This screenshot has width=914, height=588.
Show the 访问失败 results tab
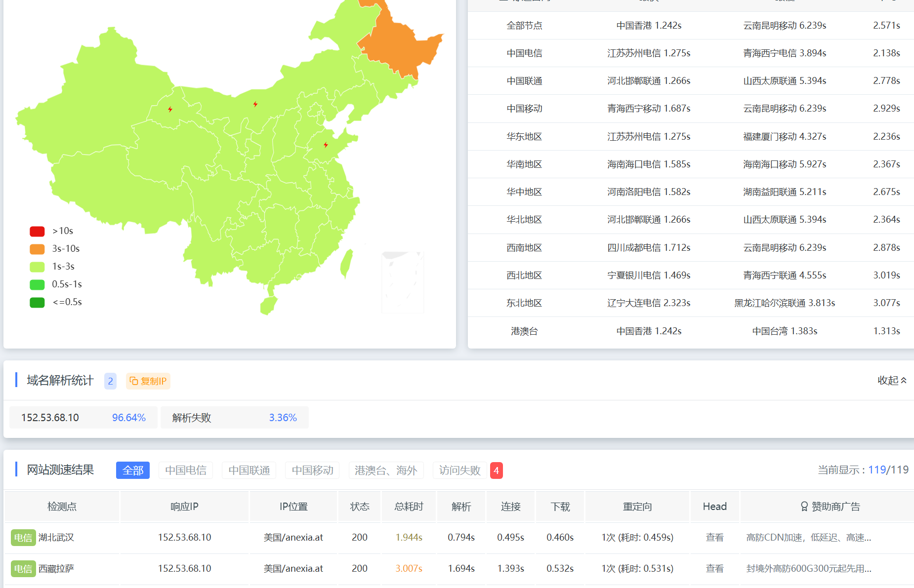pyautogui.click(x=459, y=470)
